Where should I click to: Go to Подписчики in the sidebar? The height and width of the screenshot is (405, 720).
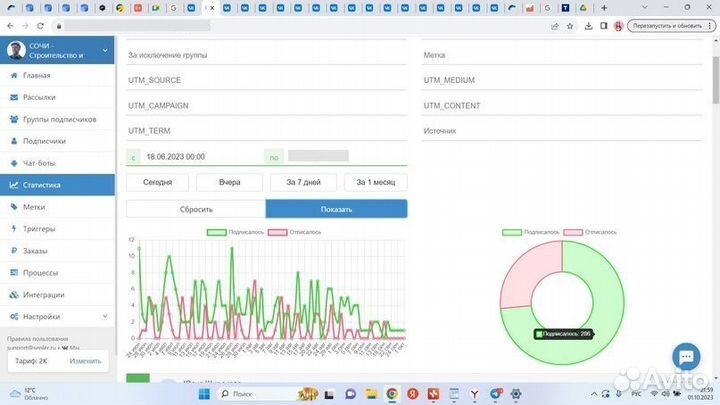pos(44,141)
